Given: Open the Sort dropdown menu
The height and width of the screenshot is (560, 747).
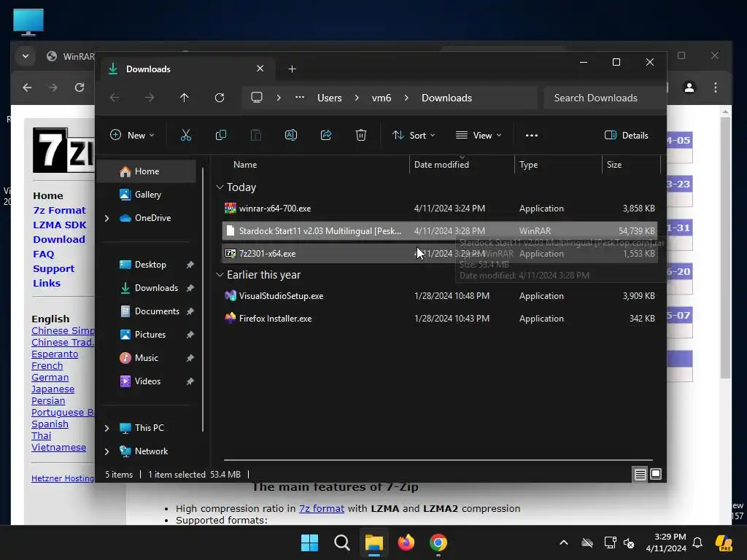Looking at the screenshot, I should (x=414, y=135).
